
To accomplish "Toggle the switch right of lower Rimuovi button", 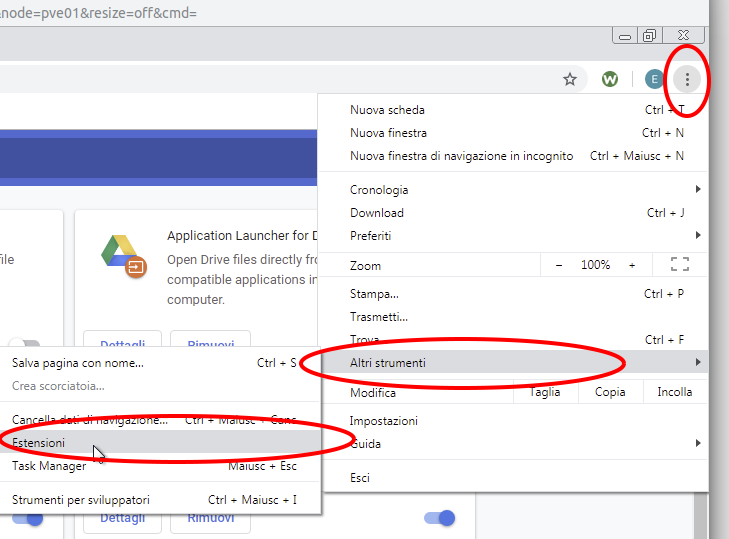I will (439, 518).
